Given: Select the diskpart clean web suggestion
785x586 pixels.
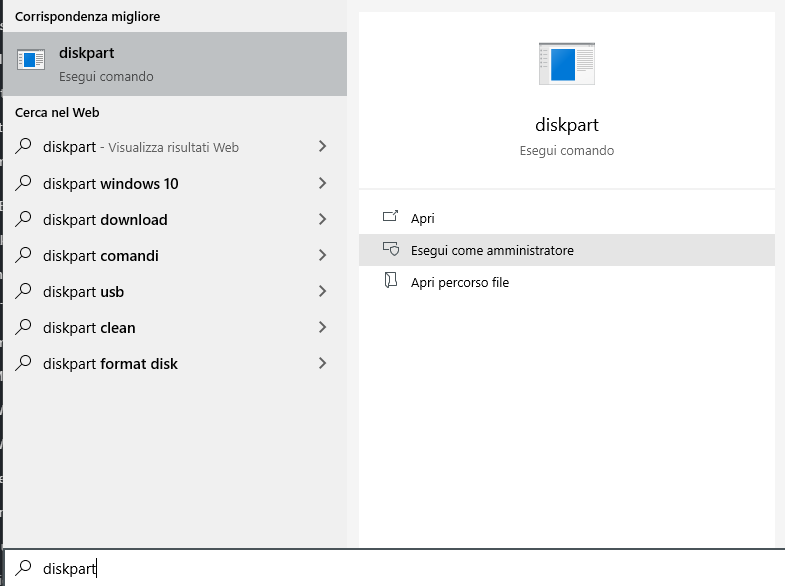Looking at the screenshot, I should (175, 327).
